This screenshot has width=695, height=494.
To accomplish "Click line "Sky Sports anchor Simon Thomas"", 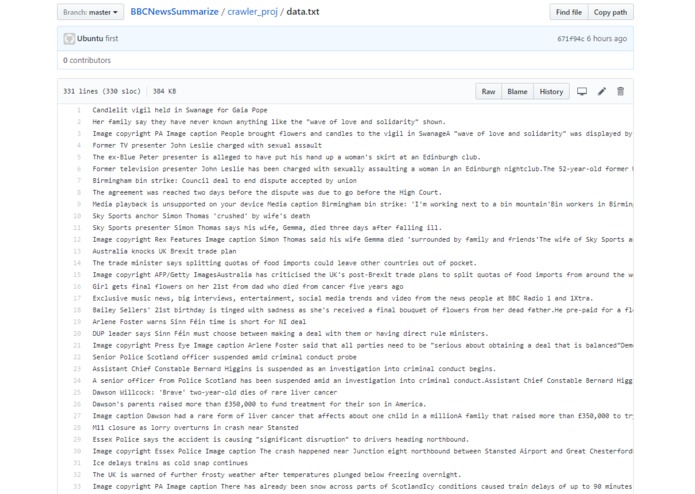I will coord(201,216).
